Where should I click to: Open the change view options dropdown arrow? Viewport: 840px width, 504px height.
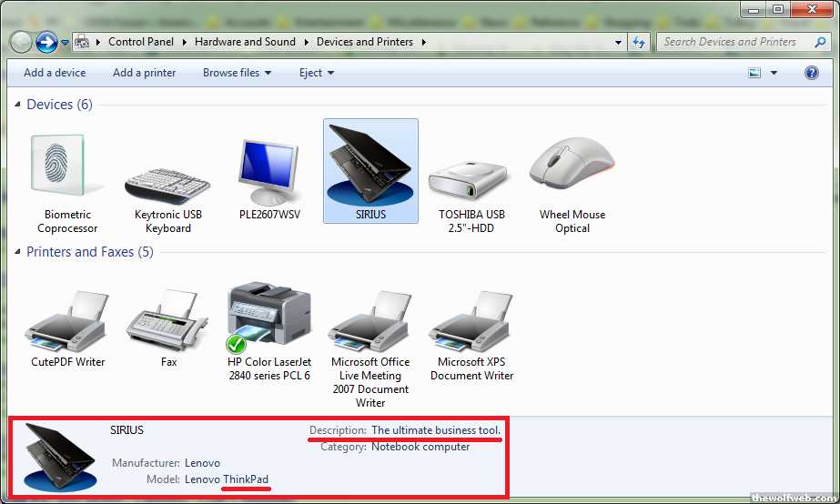774,73
